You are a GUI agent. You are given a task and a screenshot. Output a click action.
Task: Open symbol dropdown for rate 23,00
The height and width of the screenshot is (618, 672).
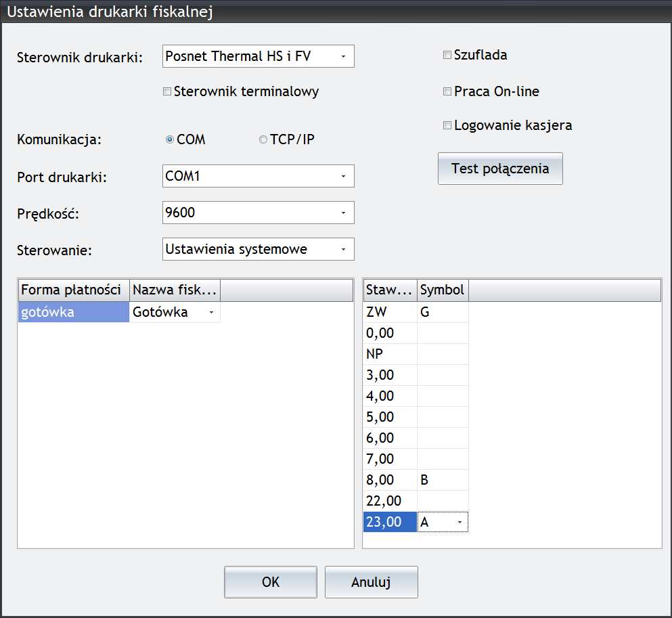point(443,522)
